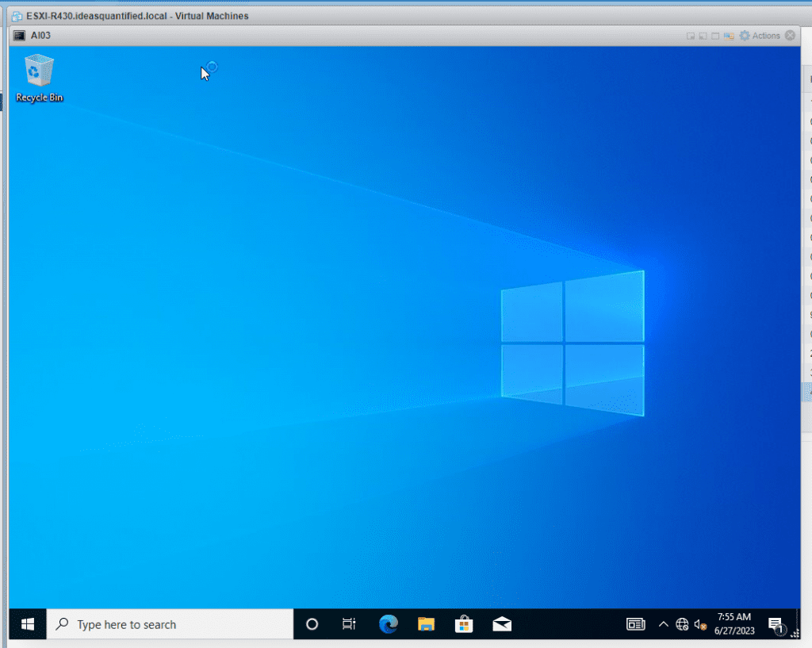
Task: Click the taskbar search box
Action: tap(170, 624)
